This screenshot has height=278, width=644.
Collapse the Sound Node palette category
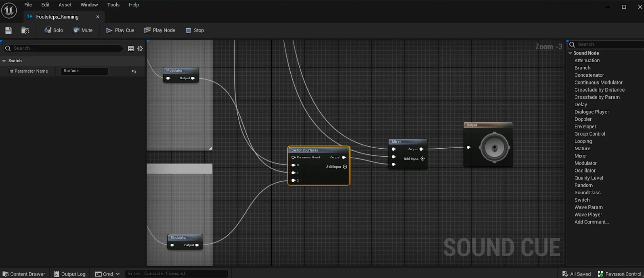click(x=571, y=53)
